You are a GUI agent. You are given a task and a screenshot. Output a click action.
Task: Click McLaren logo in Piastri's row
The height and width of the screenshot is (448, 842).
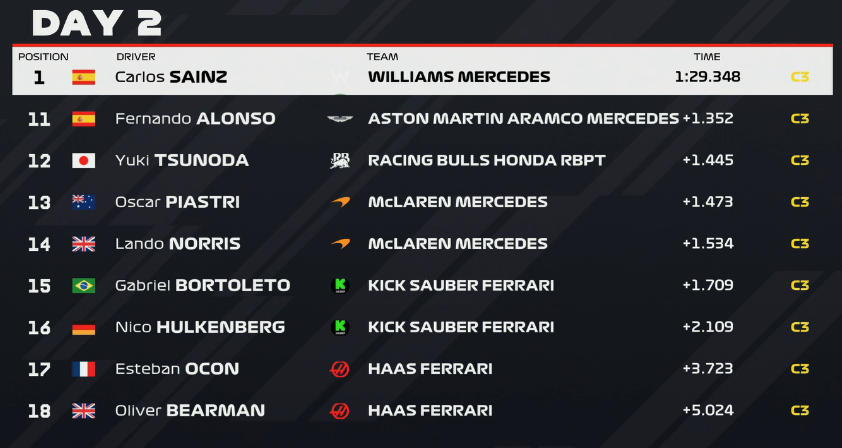pos(340,202)
